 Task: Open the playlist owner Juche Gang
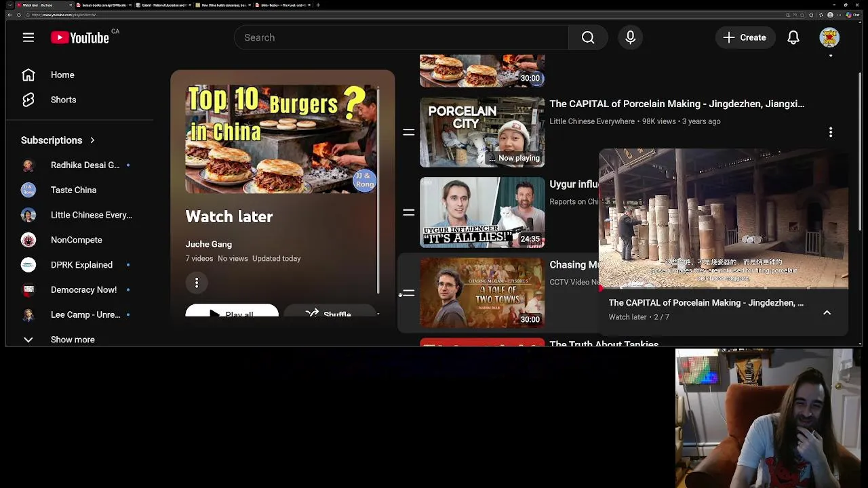click(209, 244)
